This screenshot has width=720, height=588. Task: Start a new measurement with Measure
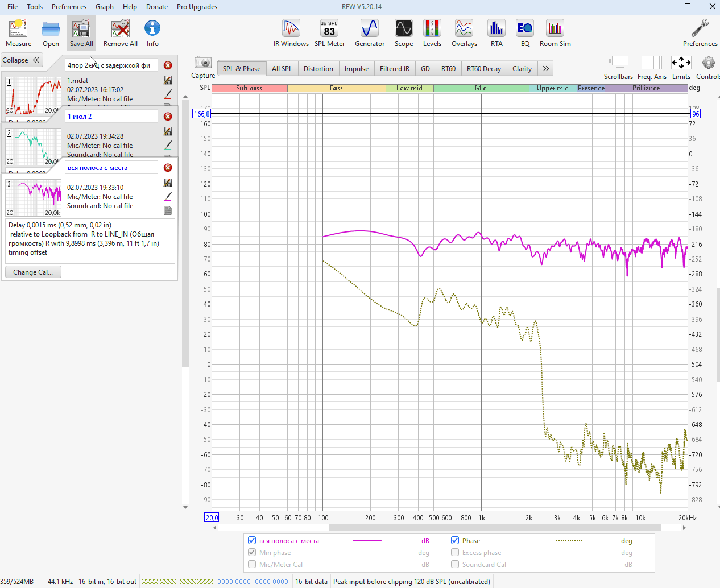pyautogui.click(x=18, y=33)
